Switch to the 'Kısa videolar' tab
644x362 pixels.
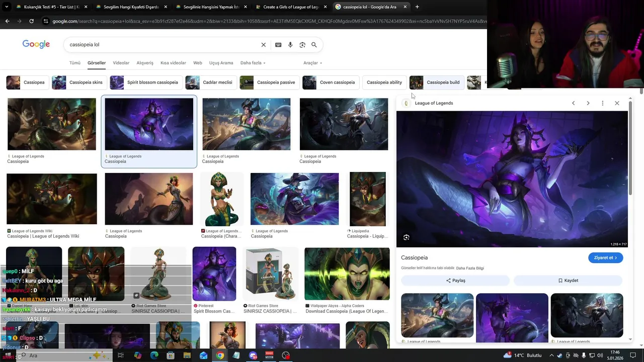click(x=173, y=63)
